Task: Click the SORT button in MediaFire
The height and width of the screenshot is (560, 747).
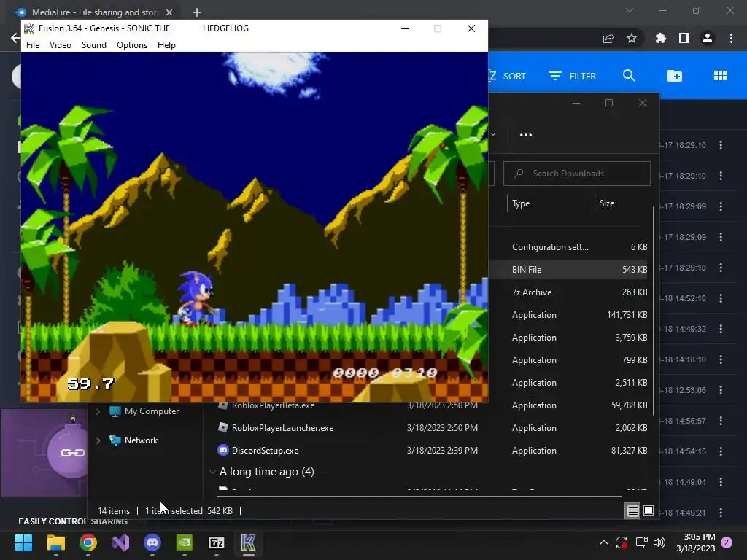Action: (507, 76)
